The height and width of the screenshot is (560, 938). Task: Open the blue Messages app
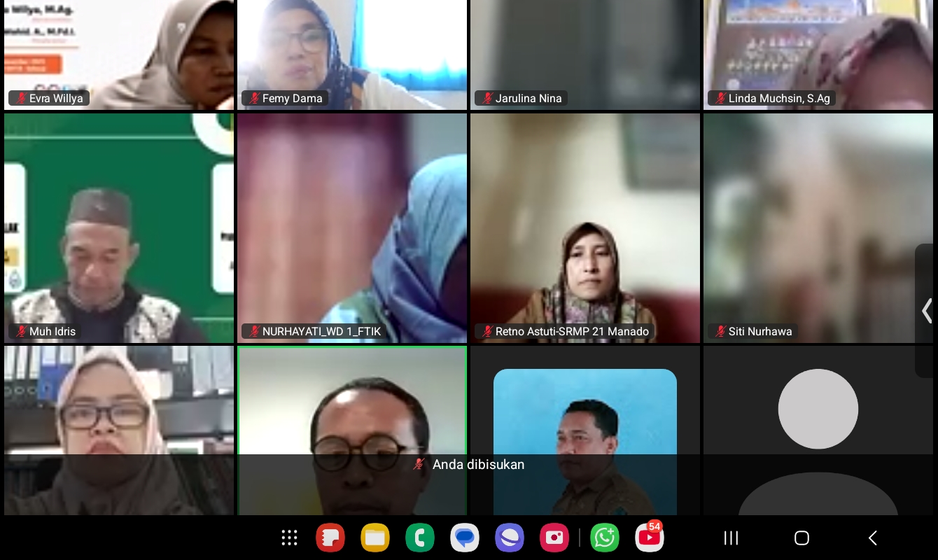coord(465,538)
